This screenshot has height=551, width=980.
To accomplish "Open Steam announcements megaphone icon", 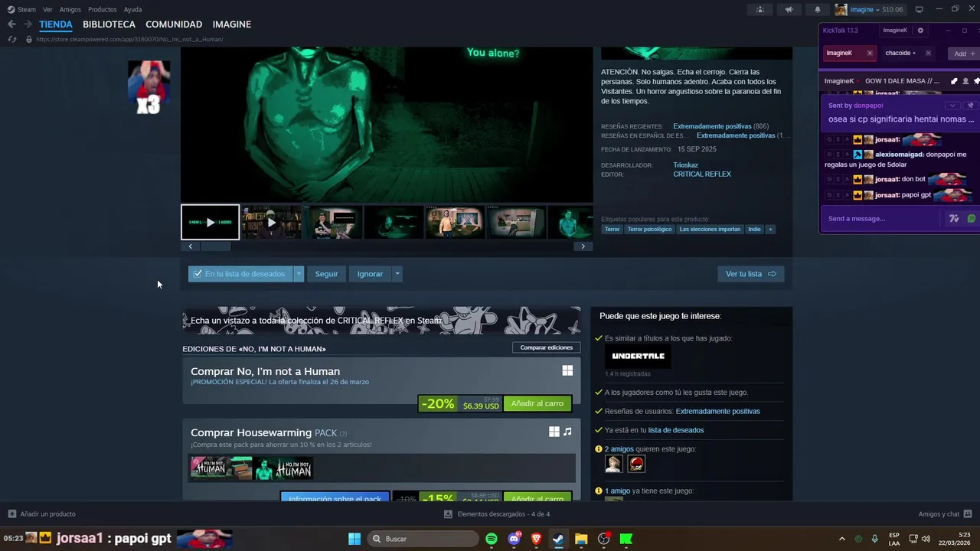I will [789, 9].
